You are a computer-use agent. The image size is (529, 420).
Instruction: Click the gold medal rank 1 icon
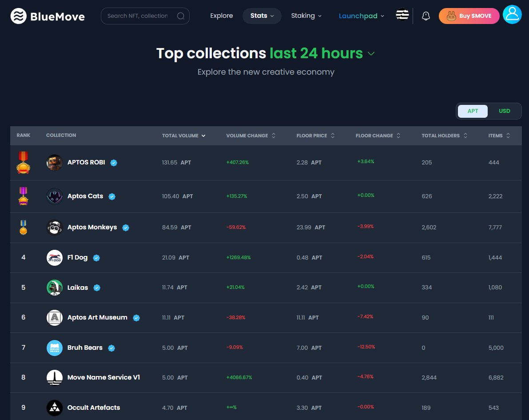(x=23, y=162)
